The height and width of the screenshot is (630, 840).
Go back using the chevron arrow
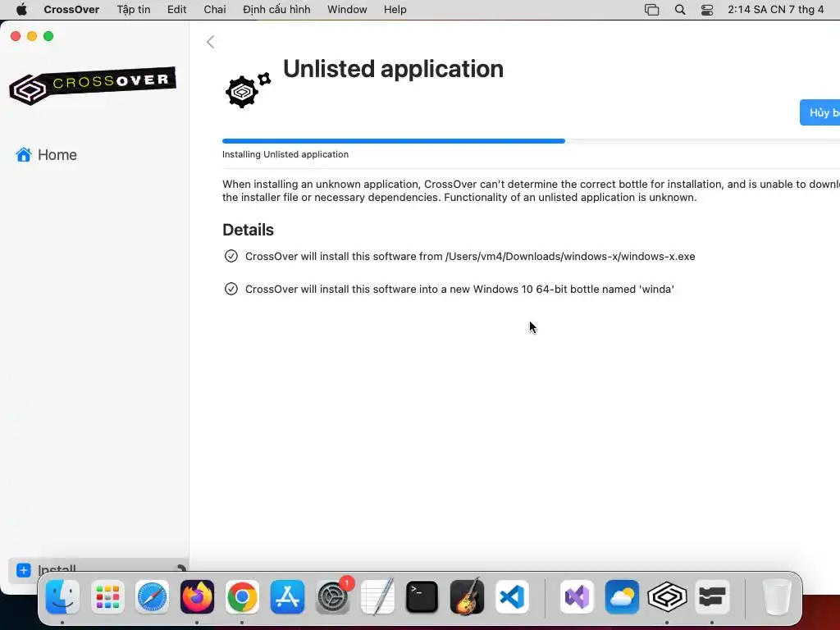[211, 42]
